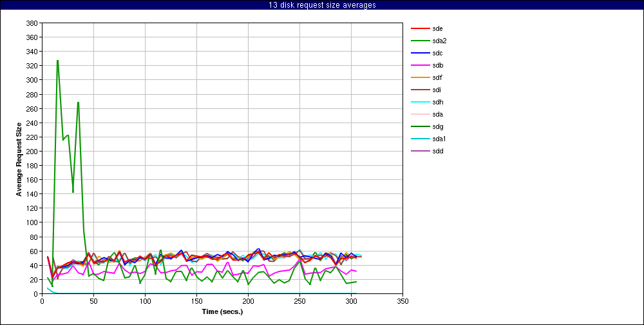Click the 240 tick label
This screenshot has width=644, height=325.
coord(32,123)
